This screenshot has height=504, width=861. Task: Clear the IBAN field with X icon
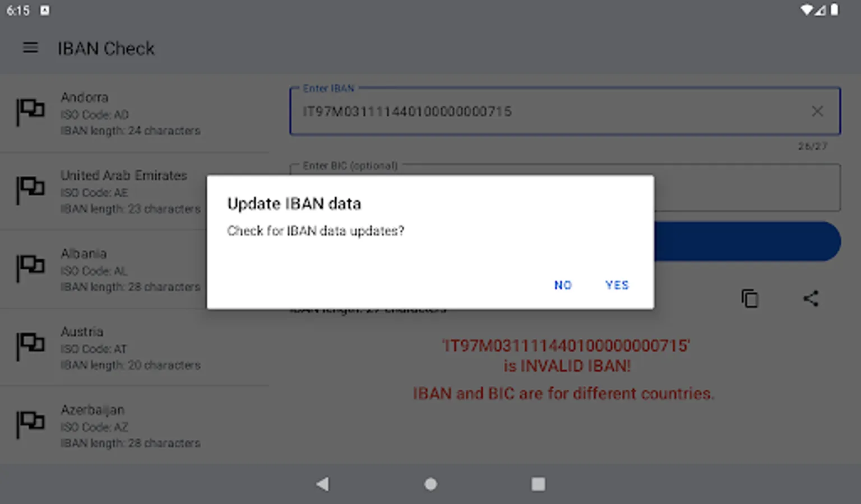[x=817, y=111]
